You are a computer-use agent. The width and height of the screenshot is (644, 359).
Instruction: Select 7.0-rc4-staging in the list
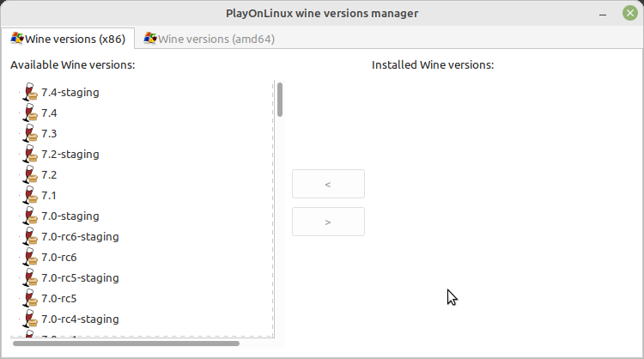[80, 319]
